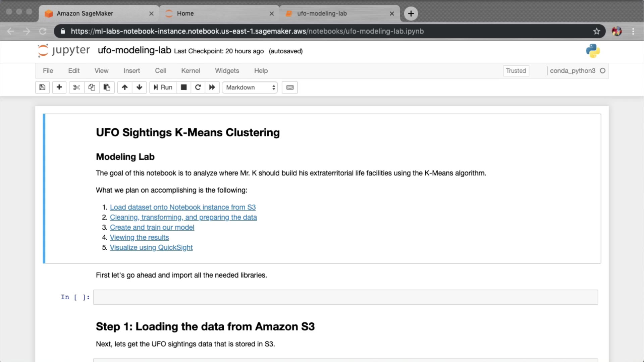The height and width of the screenshot is (362, 644).
Task: Click the Run button
Action: pyautogui.click(x=163, y=87)
